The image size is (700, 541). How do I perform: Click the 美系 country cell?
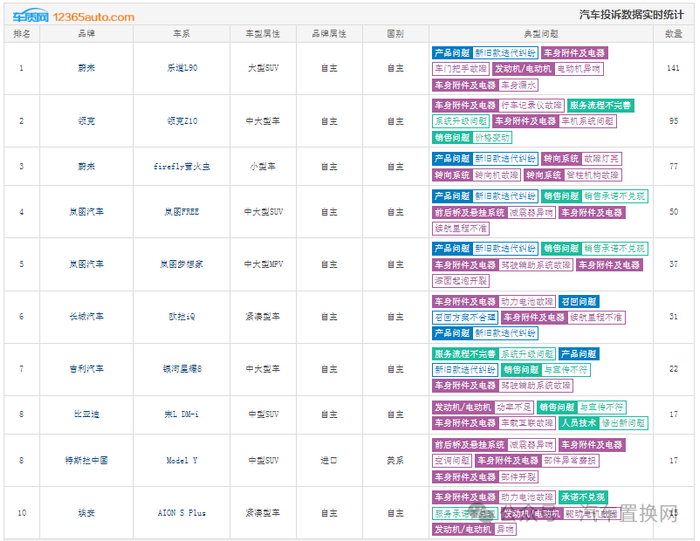396,460
